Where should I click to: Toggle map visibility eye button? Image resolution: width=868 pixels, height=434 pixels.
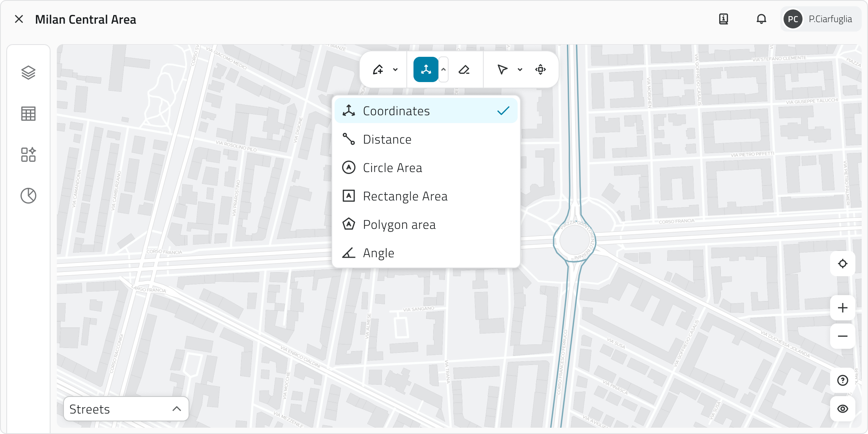coord(842,409)
